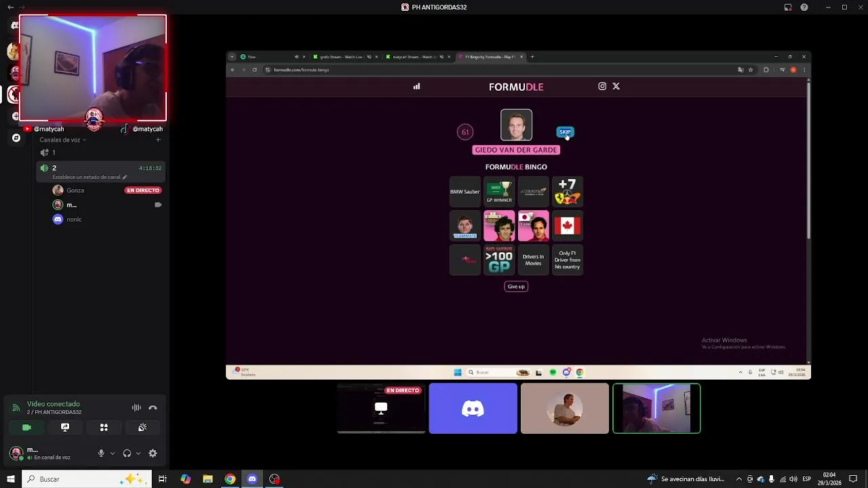The width and height of the screenshot is (868, 488).
Task: Open the Discord soundboard
Action: [142, 428]
